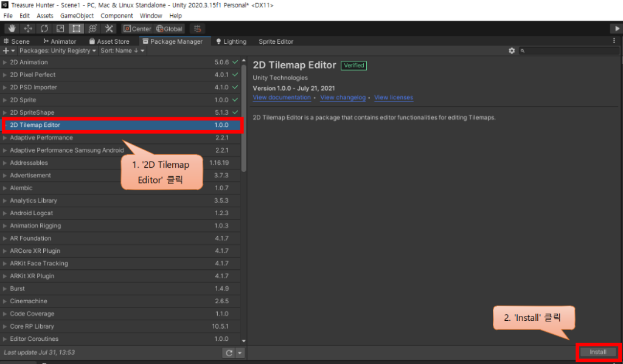Open refresh options dropdown arrow
623x364 pixels.
pos(240,352)
